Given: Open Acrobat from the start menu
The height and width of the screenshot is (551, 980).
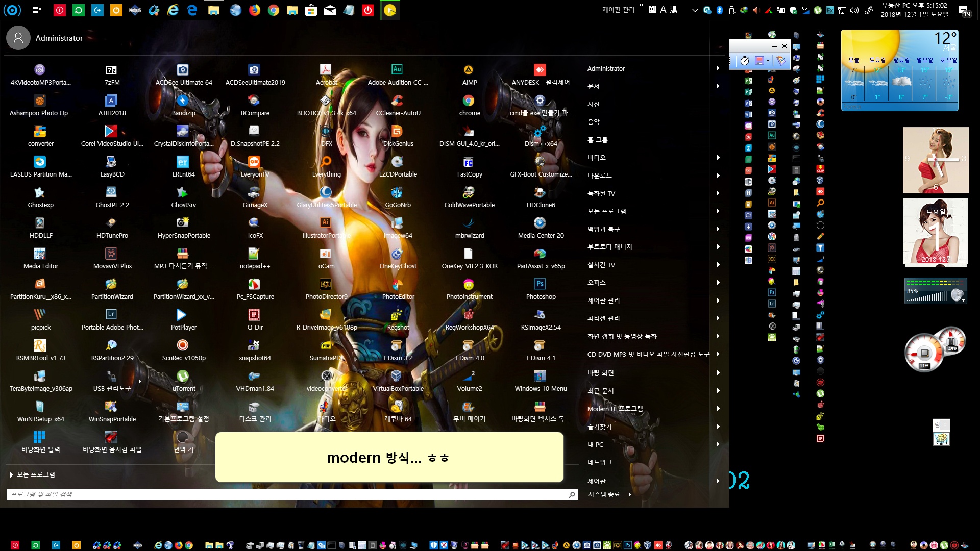Looking at the screenshot, I should pos(326,70).
